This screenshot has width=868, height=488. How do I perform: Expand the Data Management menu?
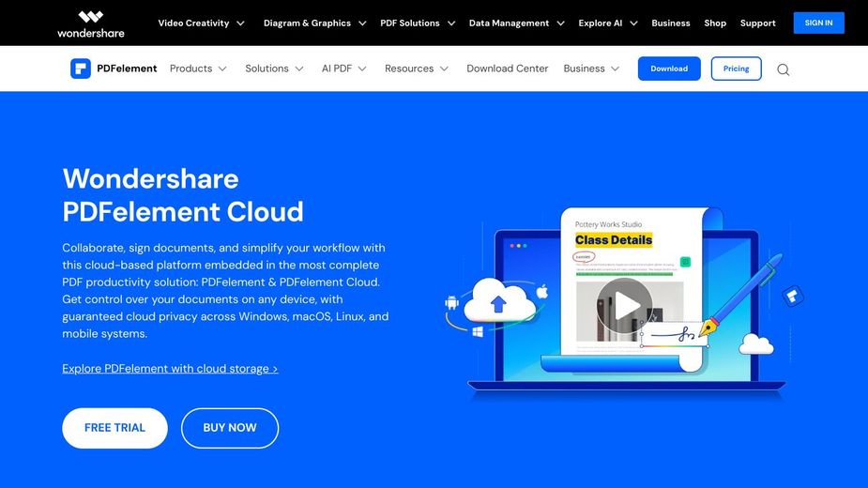click(x=516, y=23)
